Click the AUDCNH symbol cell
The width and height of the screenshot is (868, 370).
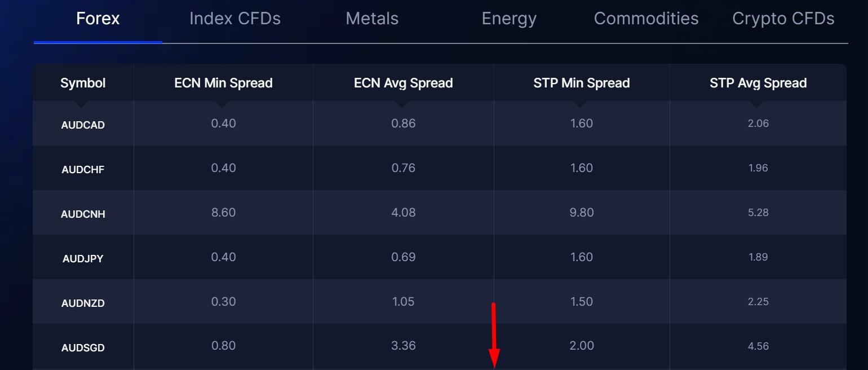[x=83, y=214]
